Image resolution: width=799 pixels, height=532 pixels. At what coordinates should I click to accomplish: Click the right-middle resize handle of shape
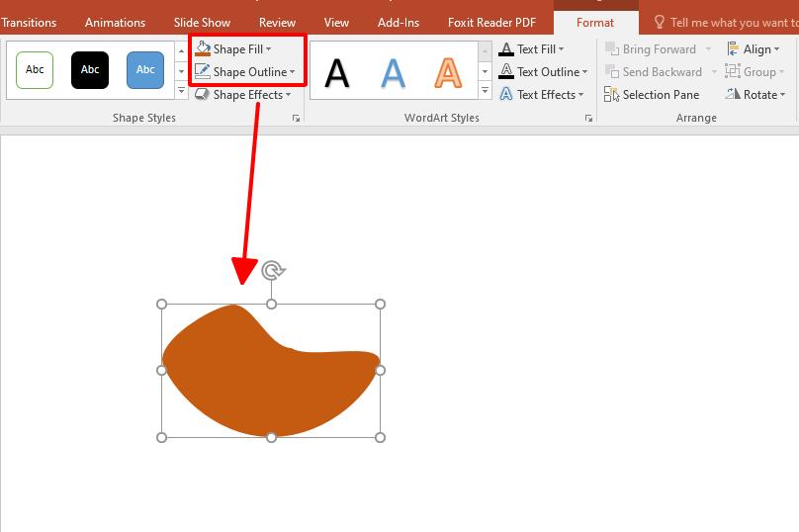tap(380, 371)
